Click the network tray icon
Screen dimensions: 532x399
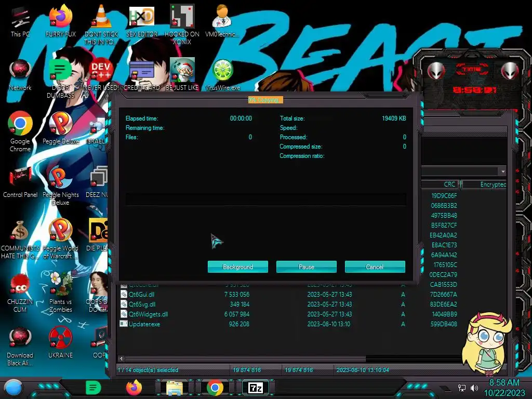(x=462, y=388)
